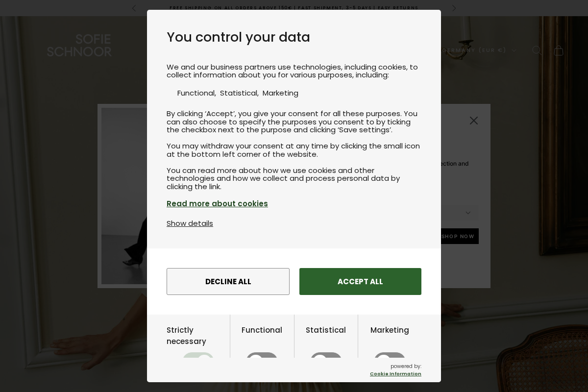
Task: Click the left arrow on the announcement carousel
Action: click(x=134, y=8)
